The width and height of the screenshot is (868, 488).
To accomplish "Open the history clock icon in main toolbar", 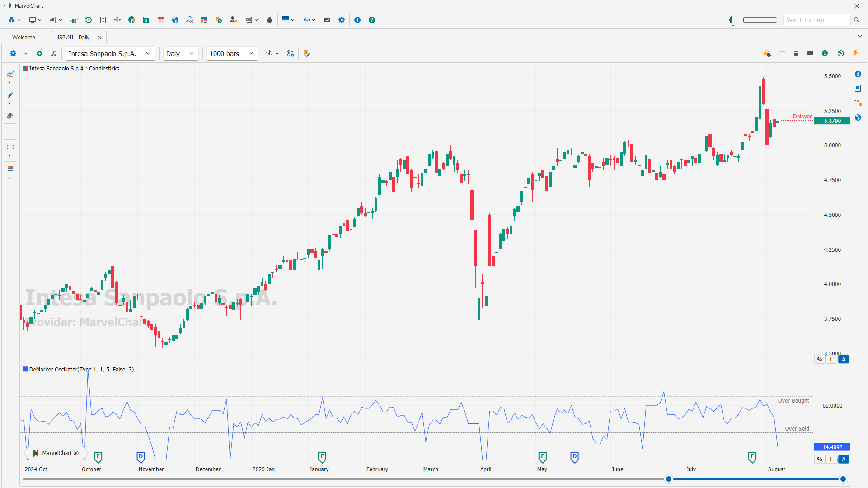I will tap(89, 20).
